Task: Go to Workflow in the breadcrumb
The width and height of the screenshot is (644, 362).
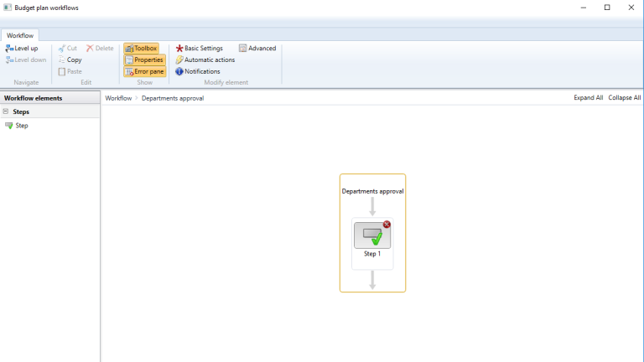Action: coord(118,98)
